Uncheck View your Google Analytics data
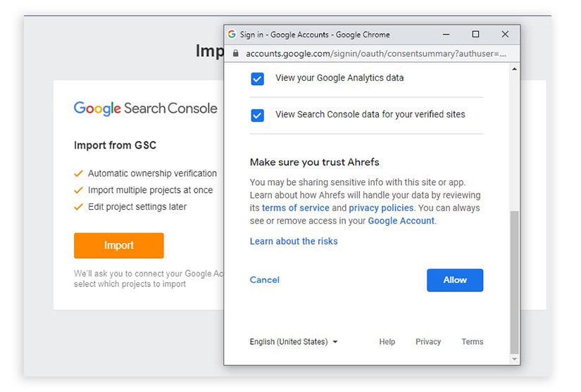581x392 pixels. click(257, 79)
